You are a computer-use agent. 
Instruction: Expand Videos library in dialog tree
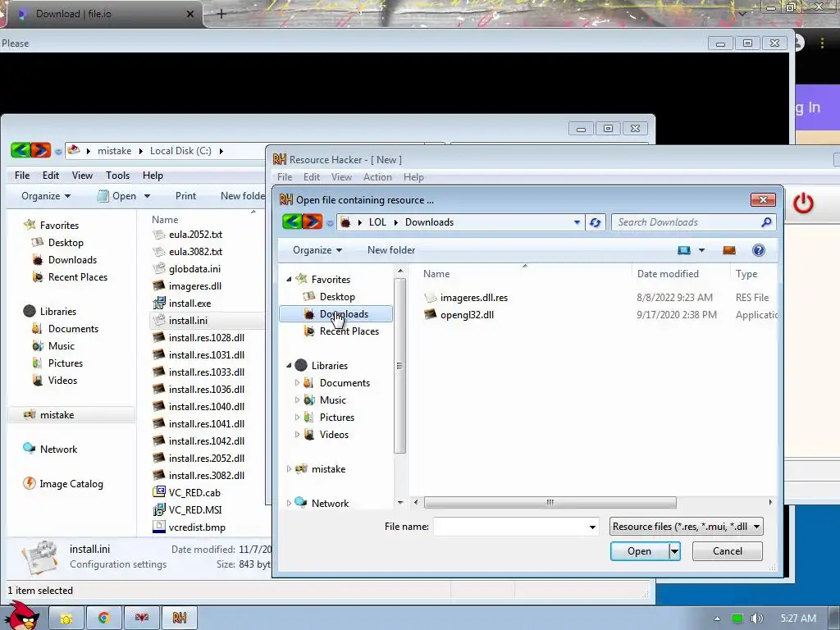coord(297,435)
